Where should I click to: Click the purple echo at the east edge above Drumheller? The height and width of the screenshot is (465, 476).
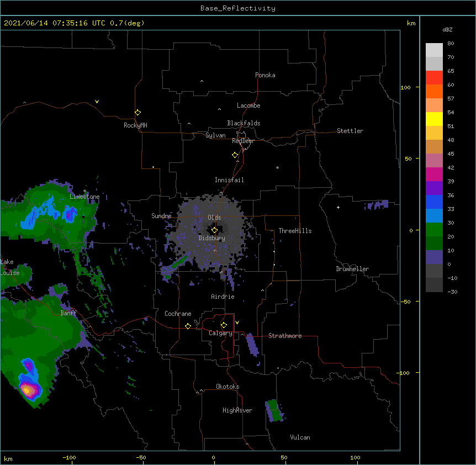[377, 205]
